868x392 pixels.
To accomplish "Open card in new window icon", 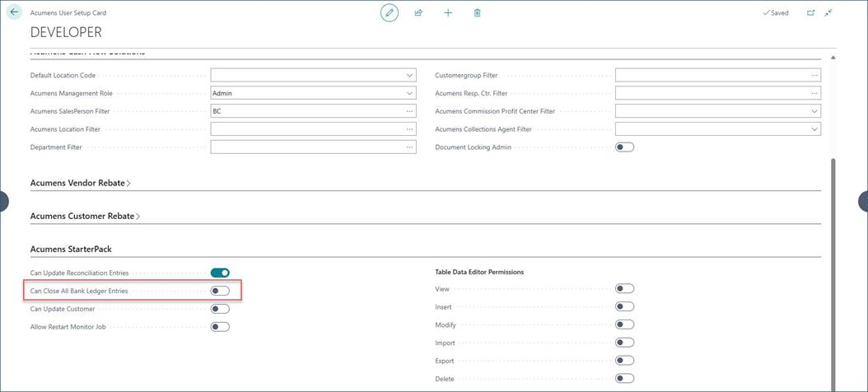I will (810, 12).
